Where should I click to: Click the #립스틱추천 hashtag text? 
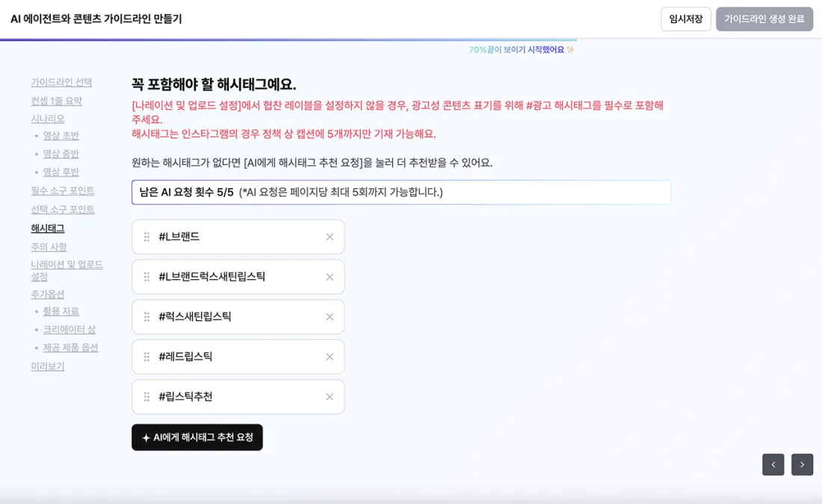185,396
